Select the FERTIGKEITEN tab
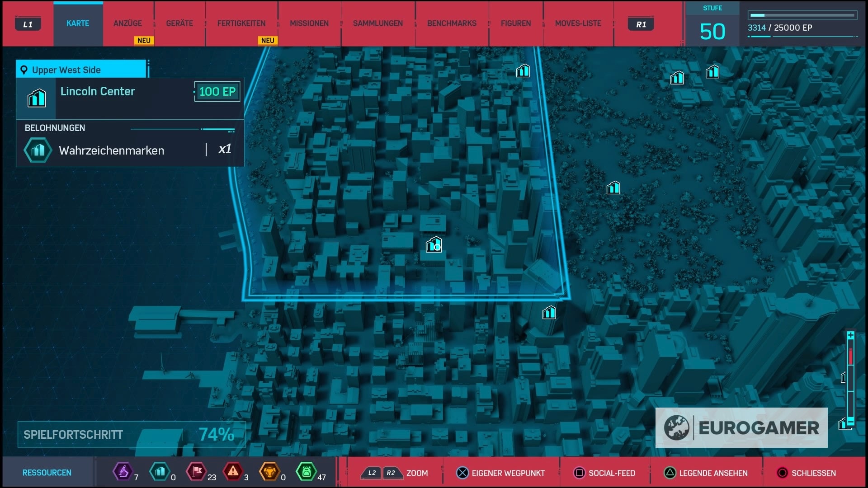This screenshot has height=488, width=868. (241, 23)
